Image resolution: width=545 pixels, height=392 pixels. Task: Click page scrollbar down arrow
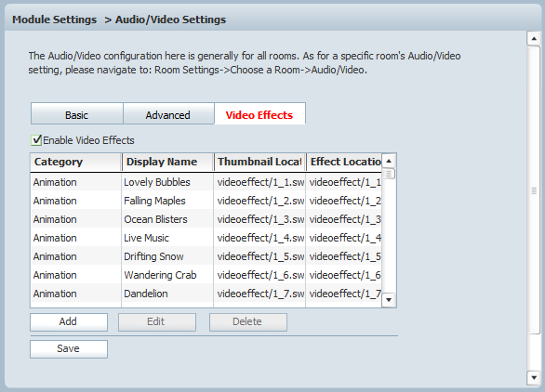coord(534,378)
